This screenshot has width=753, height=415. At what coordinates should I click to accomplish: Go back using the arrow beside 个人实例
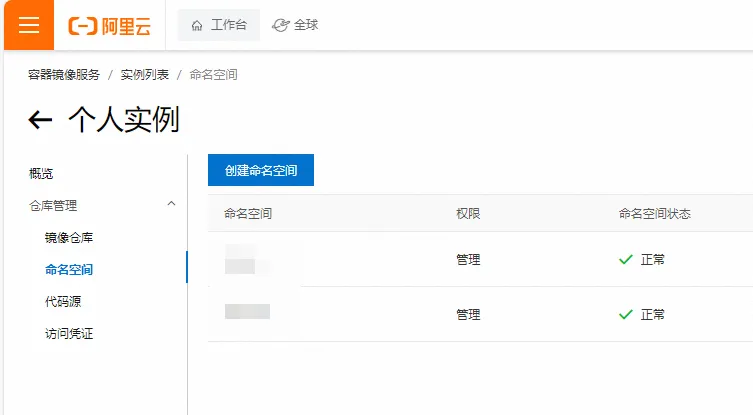coord(40,121)
